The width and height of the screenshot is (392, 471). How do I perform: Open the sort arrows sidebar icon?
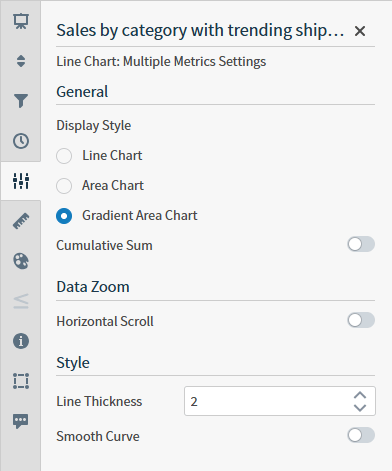(21, 61)
